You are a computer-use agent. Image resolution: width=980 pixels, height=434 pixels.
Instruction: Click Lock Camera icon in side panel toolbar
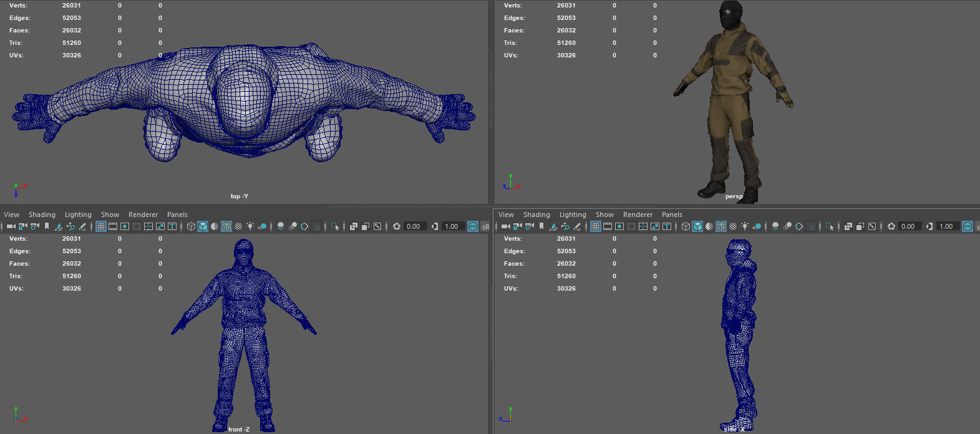pyautogui.click(x=517, y=226)
